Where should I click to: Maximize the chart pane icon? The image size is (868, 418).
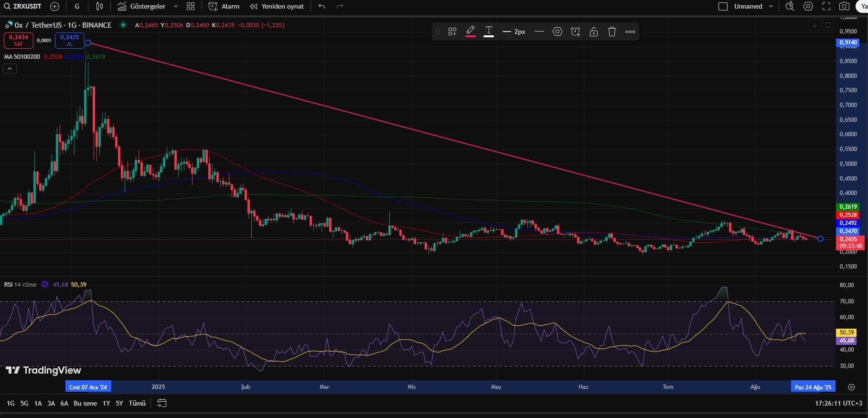click(x=828, y=25)
